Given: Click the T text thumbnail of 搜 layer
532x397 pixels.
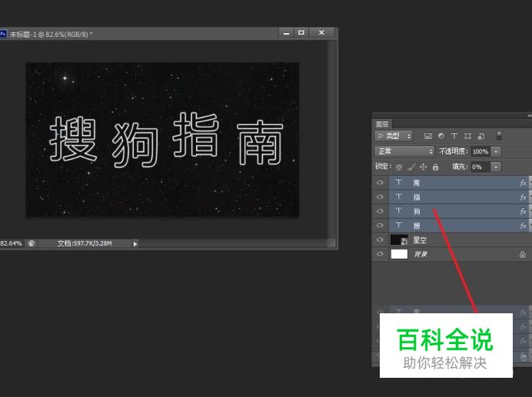Looking at the screenshot, I should point(399,225).
